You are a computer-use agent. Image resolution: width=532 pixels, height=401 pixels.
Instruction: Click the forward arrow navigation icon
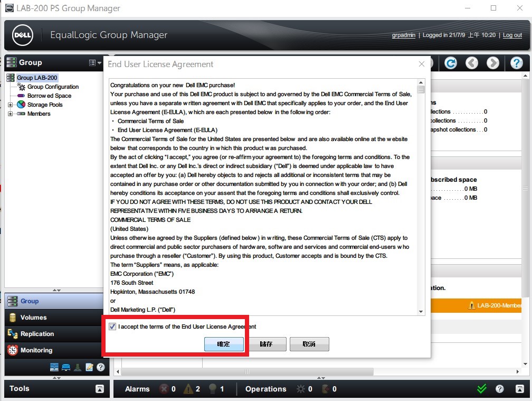click(492, 63)
